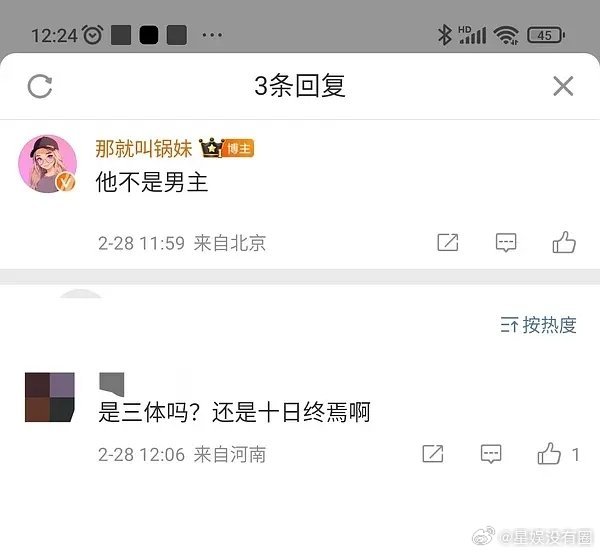This screenshot has height=553, width=600.
Task: Reply to the 是三体吗 comment
Action: [491, 454]
